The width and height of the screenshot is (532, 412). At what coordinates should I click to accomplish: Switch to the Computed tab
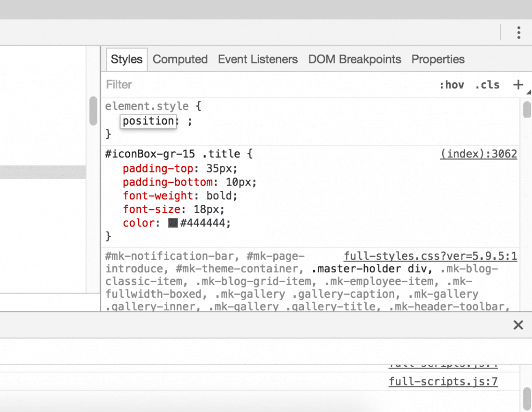(x=180, y=59)
